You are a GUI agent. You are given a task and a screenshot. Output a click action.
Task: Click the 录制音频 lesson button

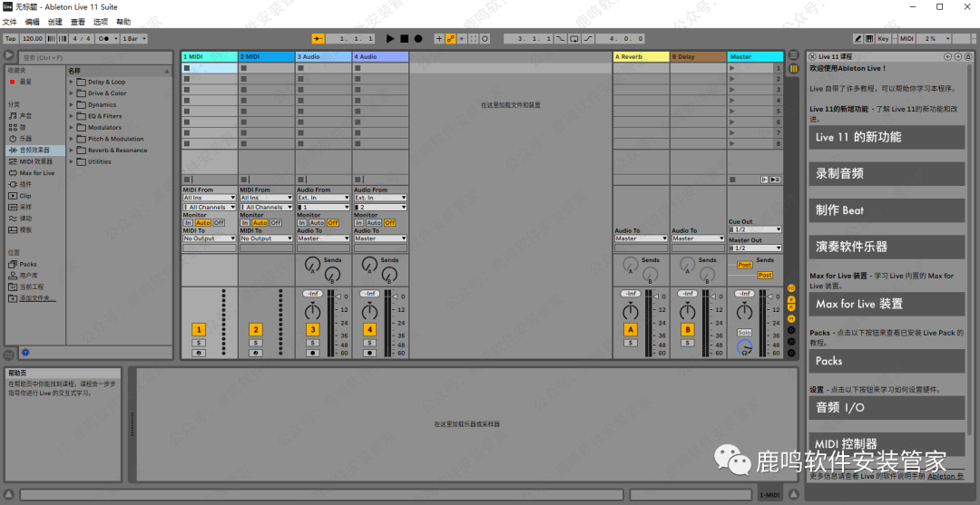coord(886,174)
